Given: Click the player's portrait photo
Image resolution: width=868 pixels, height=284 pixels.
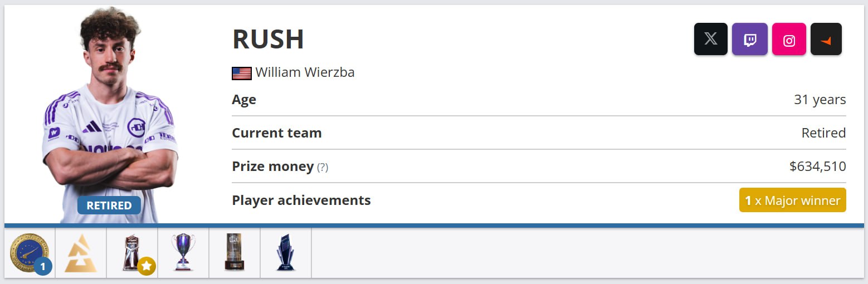Looking at the screenshot, I should [x=110, y=114].
